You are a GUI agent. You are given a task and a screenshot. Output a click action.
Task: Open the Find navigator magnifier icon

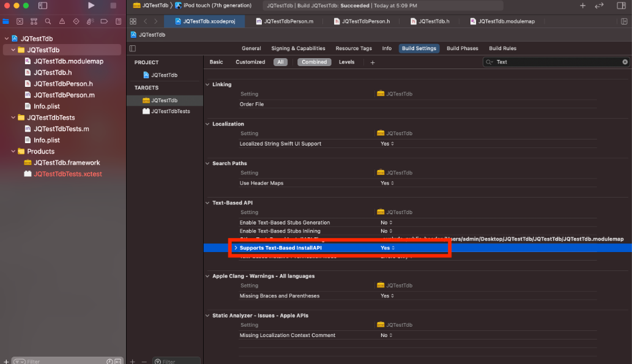[x=48, y=21]
